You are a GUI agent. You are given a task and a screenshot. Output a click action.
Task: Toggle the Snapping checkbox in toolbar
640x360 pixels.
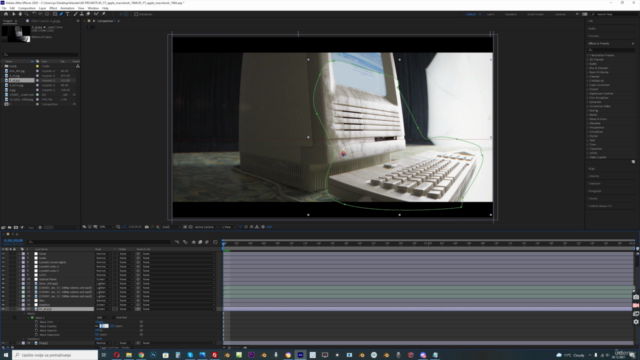point(136,14)
